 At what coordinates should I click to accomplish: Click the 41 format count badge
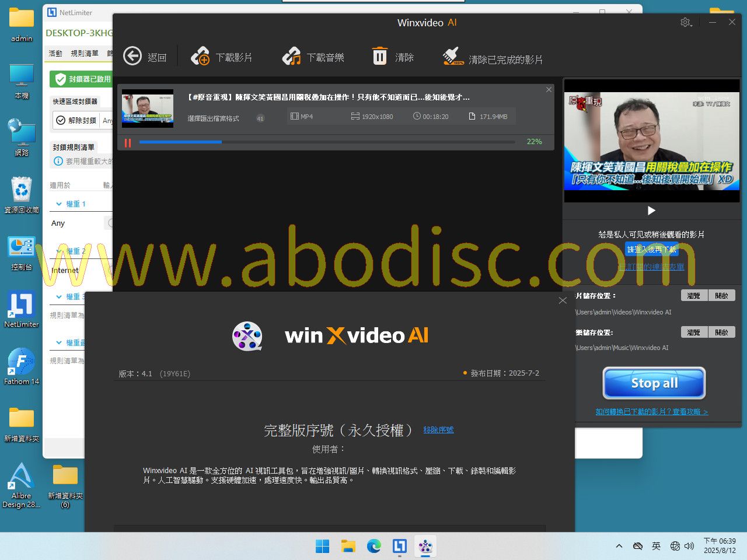[260, 118]
